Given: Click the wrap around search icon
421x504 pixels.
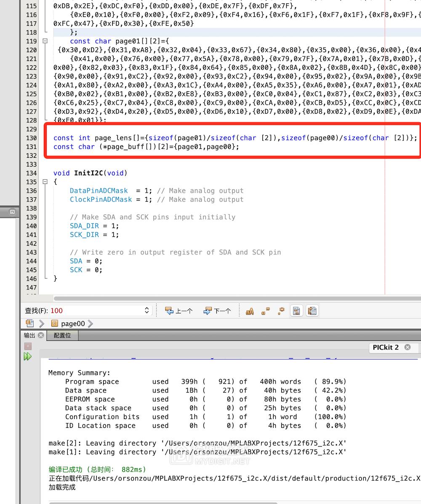Looking at the screenshot, I should tap(312, 311).
